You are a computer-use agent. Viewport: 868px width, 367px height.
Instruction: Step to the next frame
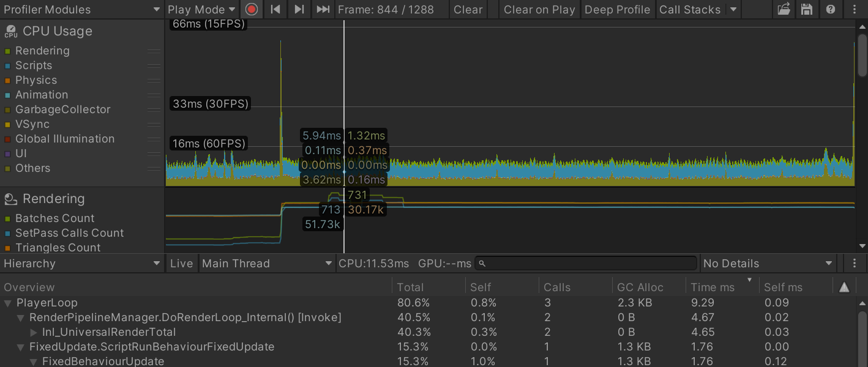coord(299,9)
